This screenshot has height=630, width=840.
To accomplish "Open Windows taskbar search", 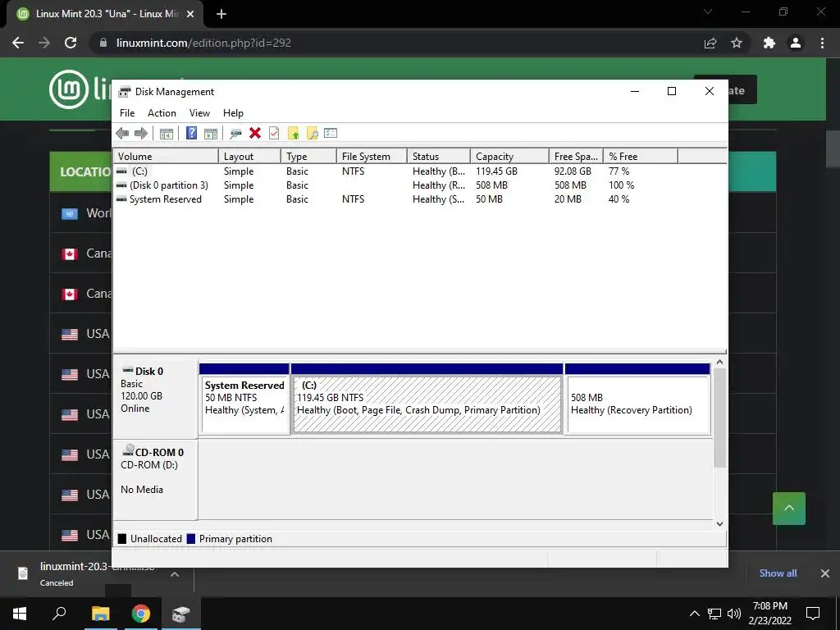I will point(59,614).
